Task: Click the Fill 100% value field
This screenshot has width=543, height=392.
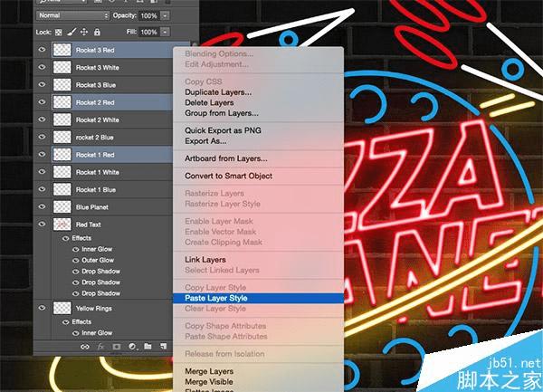Action: click(149, 32)
